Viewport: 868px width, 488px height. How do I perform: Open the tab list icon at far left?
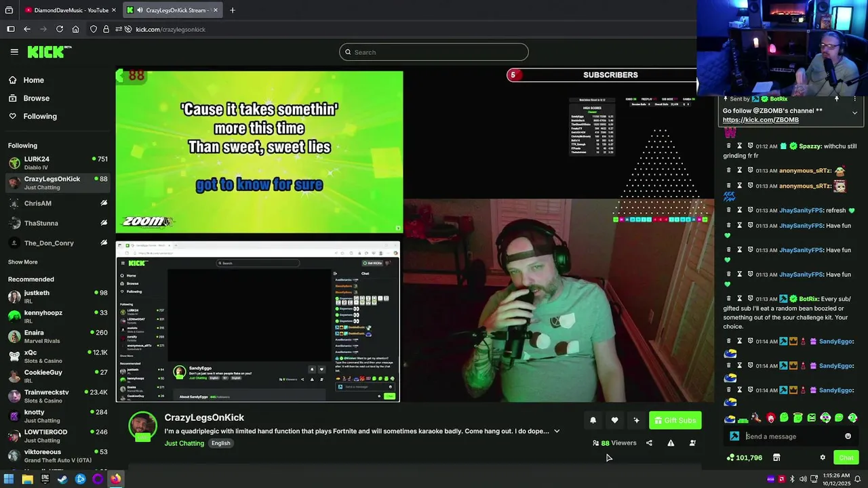click(x=9, y=10)
